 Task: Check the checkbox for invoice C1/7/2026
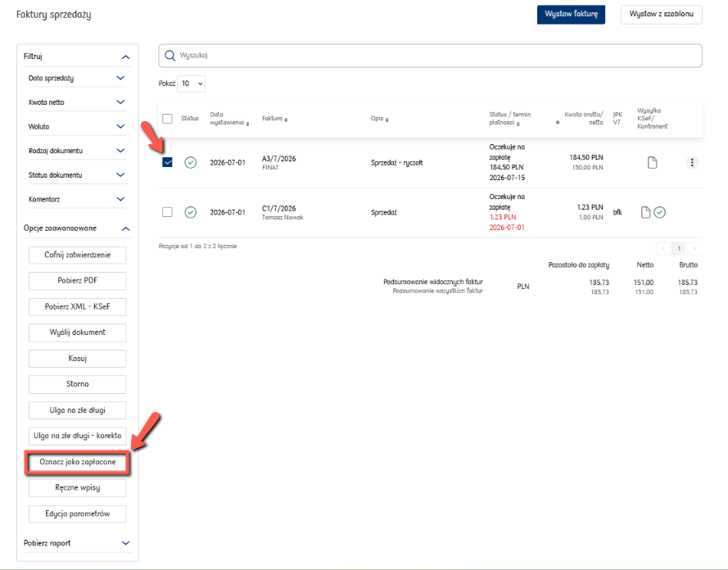coord(167,212)
